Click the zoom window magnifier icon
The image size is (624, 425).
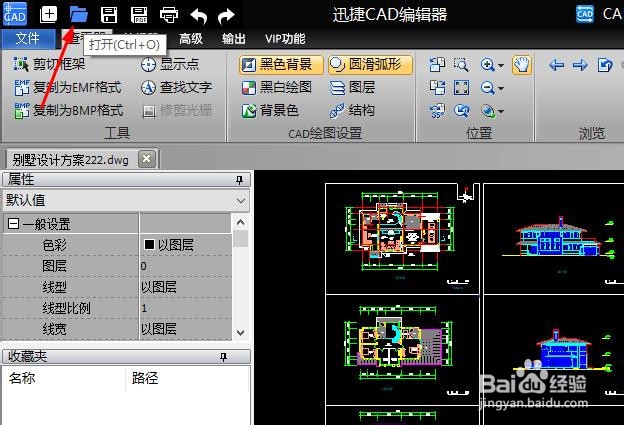click(461, 64)
